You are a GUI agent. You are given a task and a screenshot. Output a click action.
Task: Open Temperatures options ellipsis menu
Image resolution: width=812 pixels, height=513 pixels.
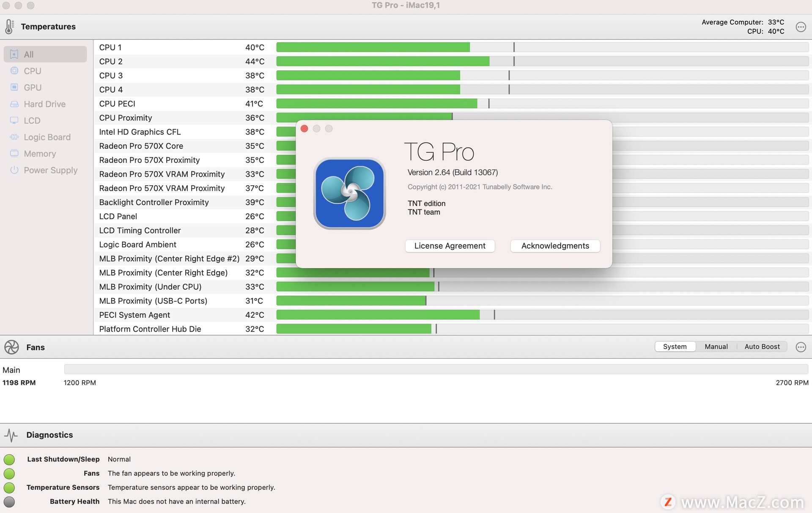801,27
